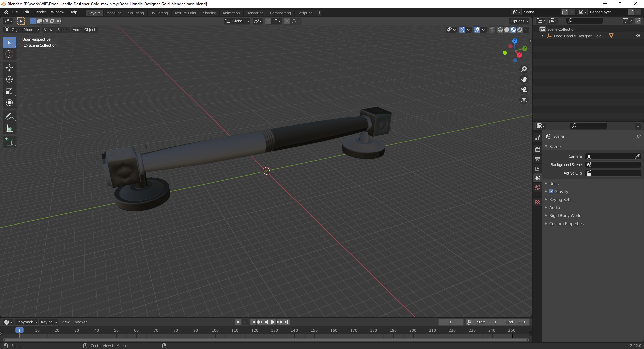Activate the Rotate tool
The image size is (644, 349).
(x=9, y=80)
